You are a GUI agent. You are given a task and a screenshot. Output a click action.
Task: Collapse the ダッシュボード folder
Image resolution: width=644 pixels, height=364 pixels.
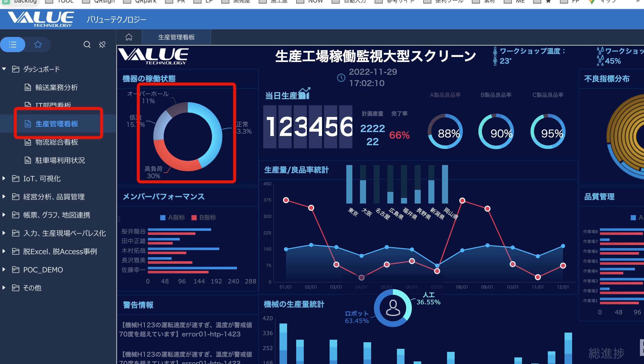4,69
